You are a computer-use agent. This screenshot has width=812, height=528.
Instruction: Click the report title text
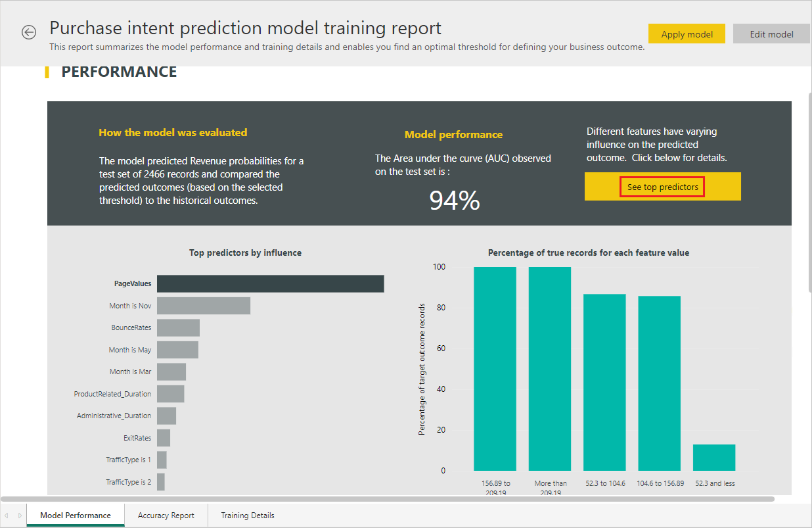pyautogui.click(x=246, y=28)
